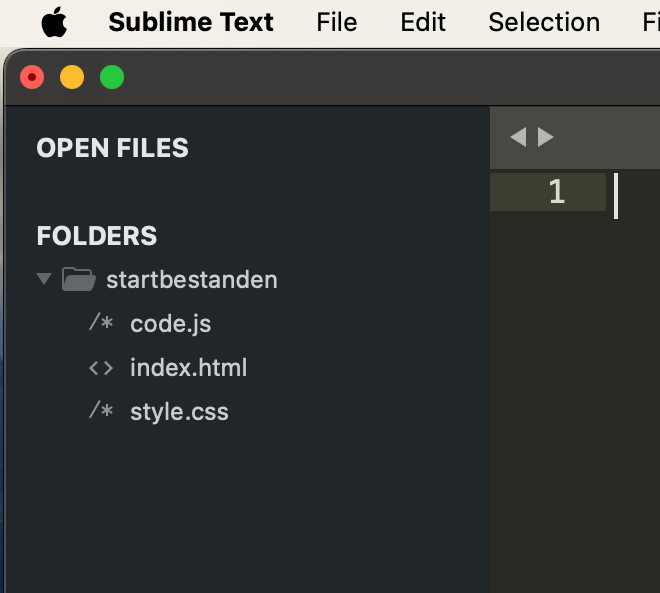Click line number 1 in the gutter

pos(557,192)
